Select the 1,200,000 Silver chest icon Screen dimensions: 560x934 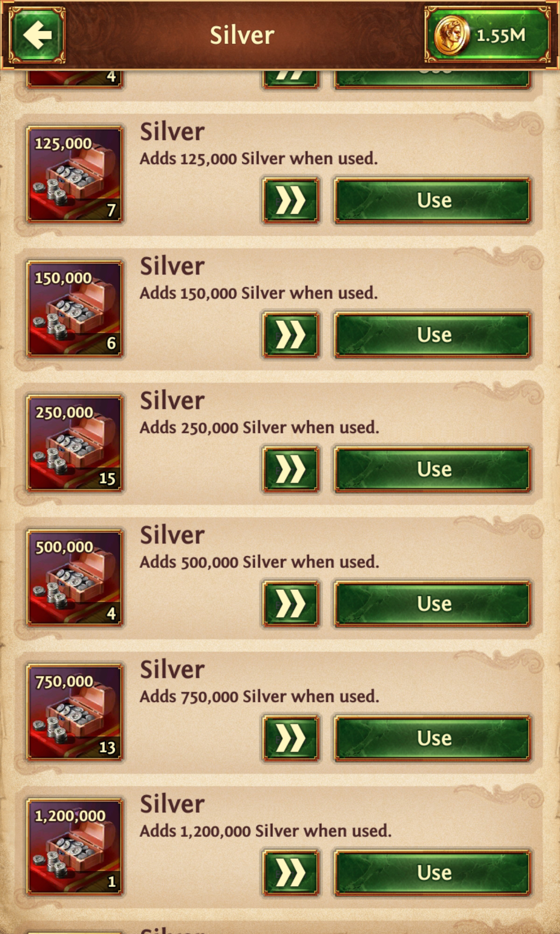click(75, 847)
